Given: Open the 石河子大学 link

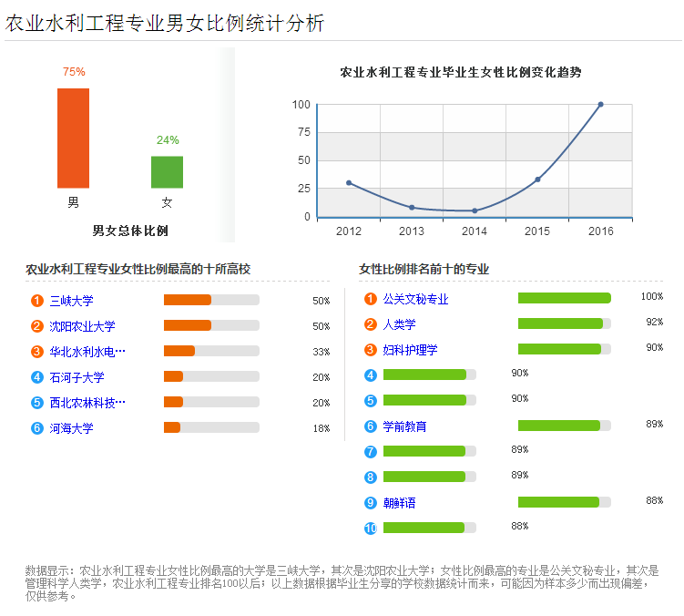Looking at the screenshot, I should pyautogui.click(x=77, y=376).
